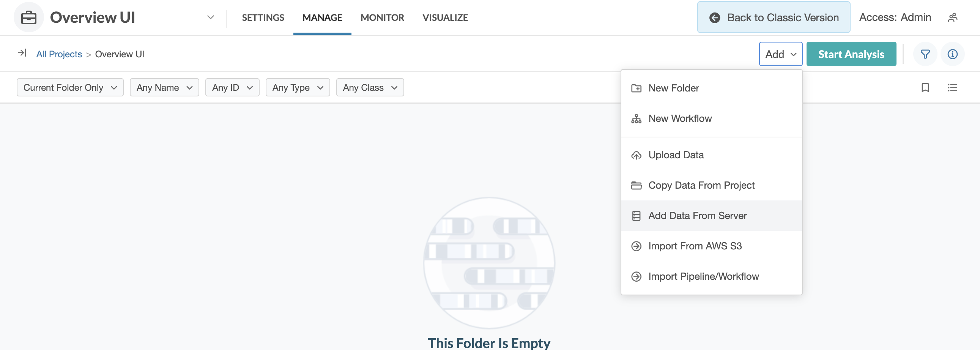The width and height of the screenshot is (980, 350).
Task: Expand the Any Type filter
Action: tap(298, 87)
